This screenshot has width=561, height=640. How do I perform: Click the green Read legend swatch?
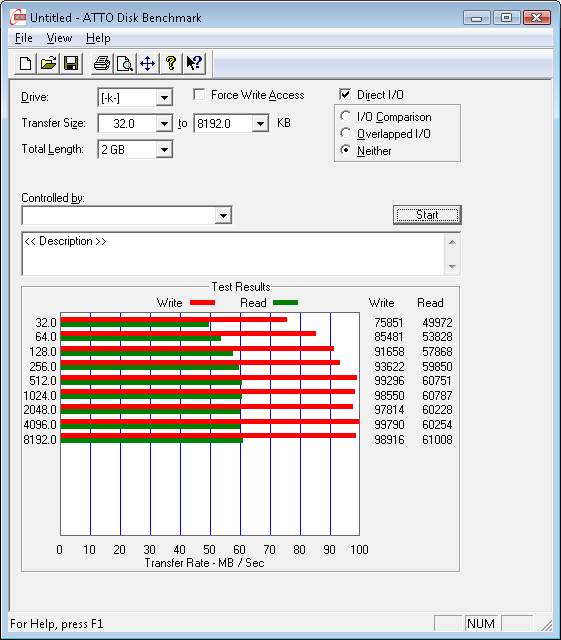[x=285, y=302]
